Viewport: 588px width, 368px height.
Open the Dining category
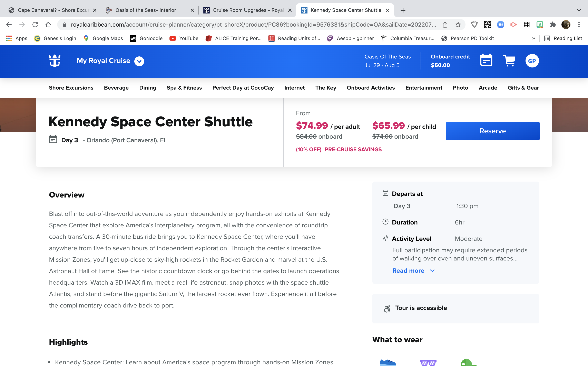click(148, 88)
